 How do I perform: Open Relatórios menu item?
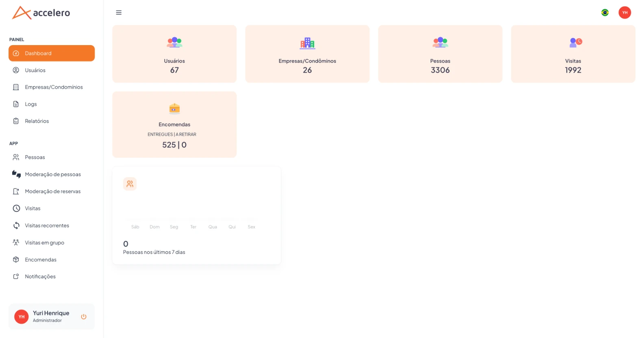coord(52,121)
